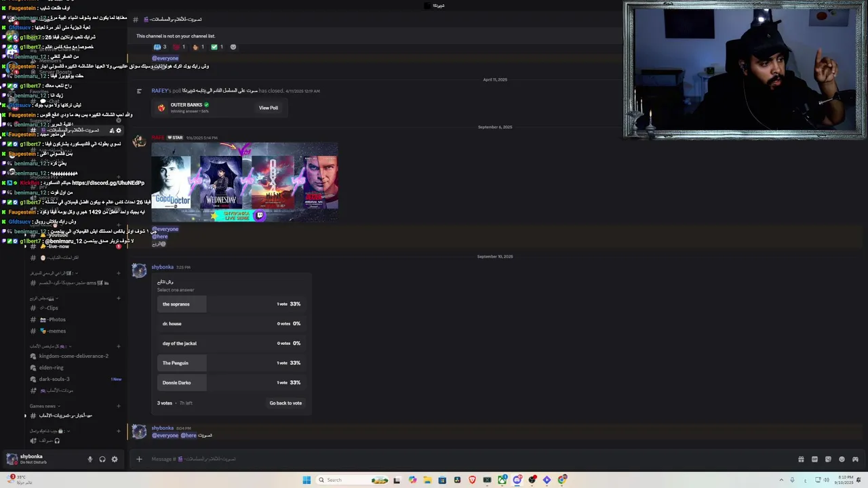Screen dimensions: 868x488
Task: Click '3 votes' text under the poll
Action: pos(165,403)
